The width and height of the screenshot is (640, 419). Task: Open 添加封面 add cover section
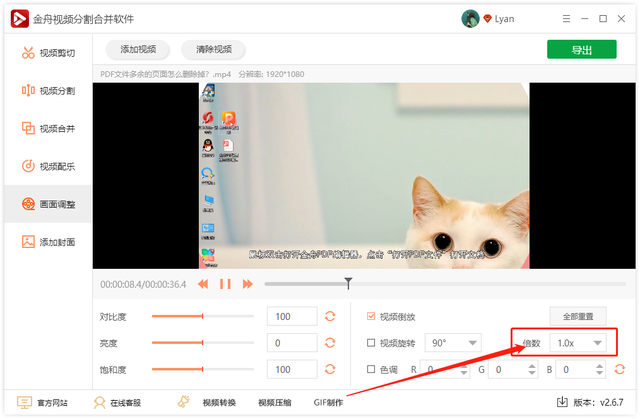click(48, 242)
